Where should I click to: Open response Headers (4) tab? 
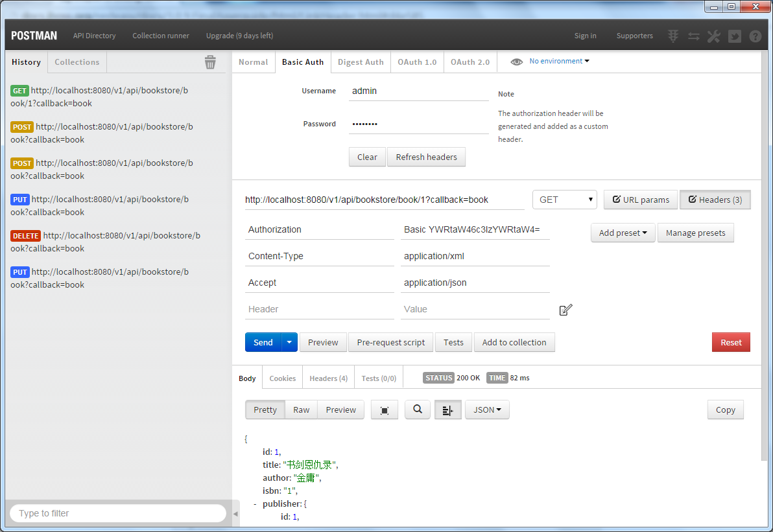(328, 378)
